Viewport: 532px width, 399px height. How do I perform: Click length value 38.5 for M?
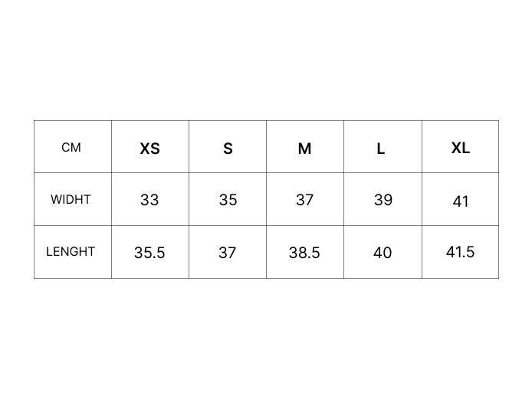pyautogui.click(x=304, y=252)
